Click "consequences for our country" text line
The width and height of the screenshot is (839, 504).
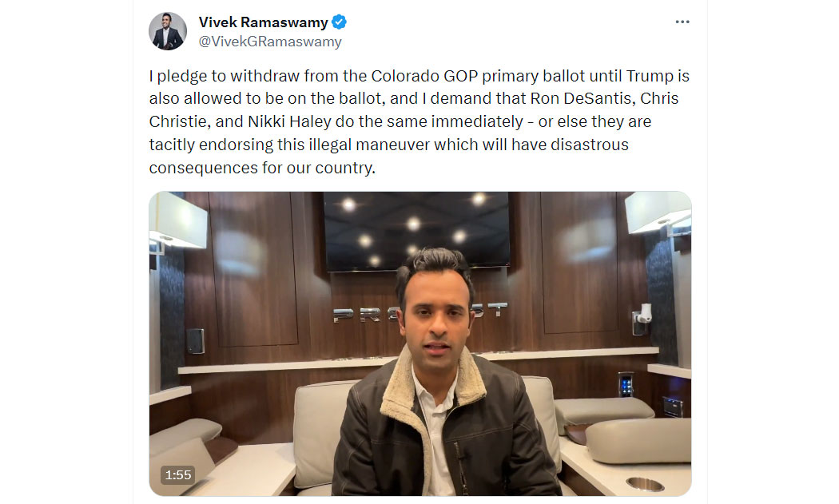pos(262,168)
